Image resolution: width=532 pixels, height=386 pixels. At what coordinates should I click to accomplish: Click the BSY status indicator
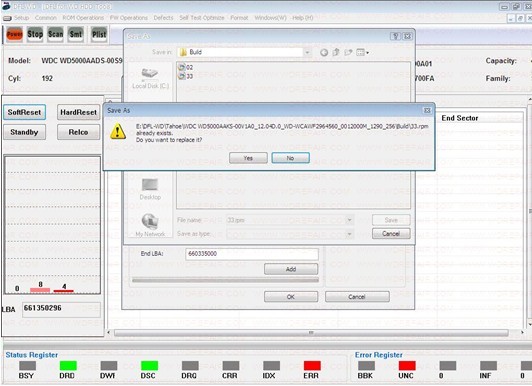[x=27, y=365]
